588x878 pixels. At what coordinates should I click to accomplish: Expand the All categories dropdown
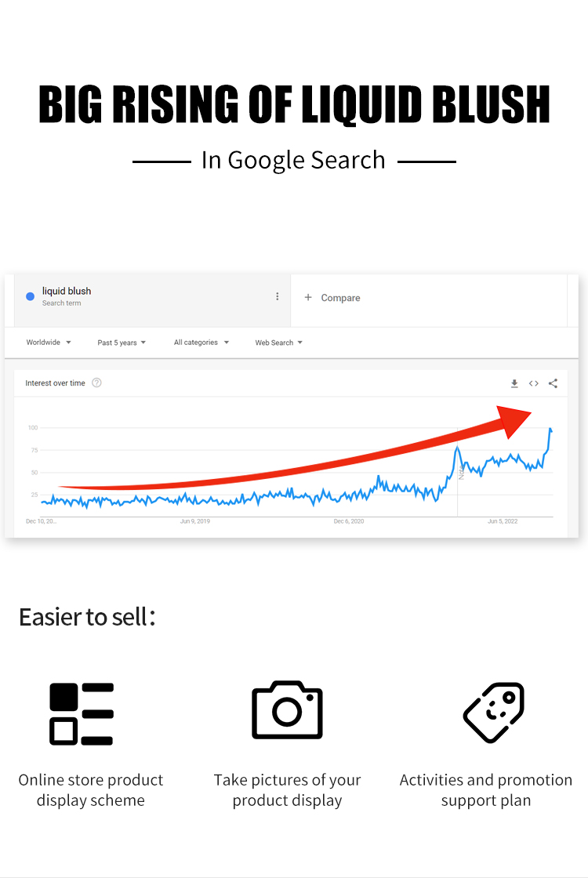[x=201, y=343]
